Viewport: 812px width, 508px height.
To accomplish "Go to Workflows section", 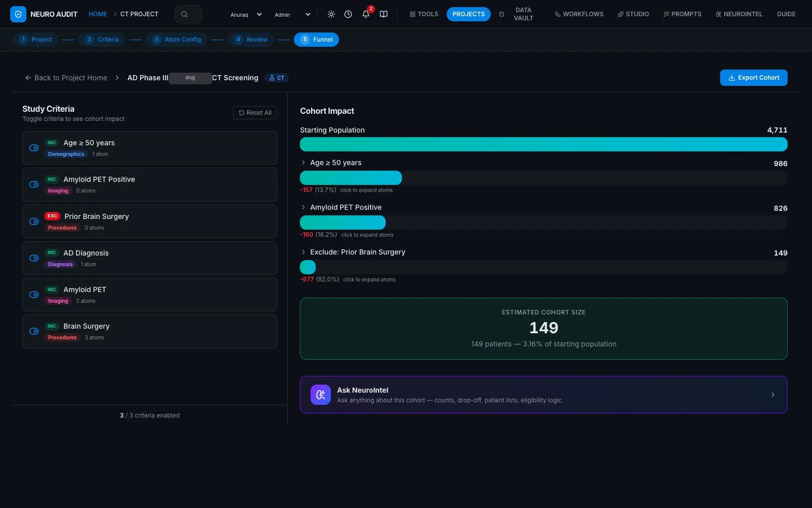I will tap(579, 14).
